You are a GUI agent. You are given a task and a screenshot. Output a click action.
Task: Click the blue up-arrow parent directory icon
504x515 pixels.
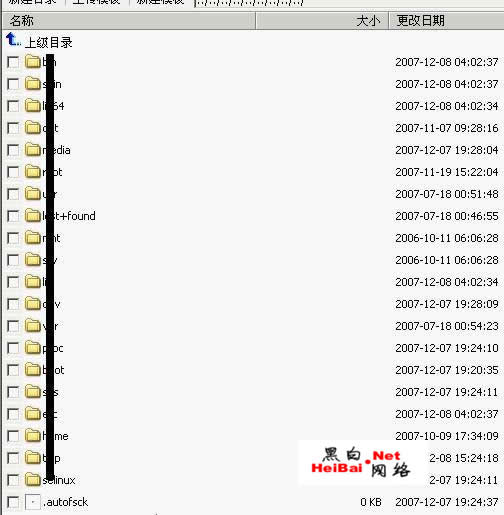tap(13, 40)
